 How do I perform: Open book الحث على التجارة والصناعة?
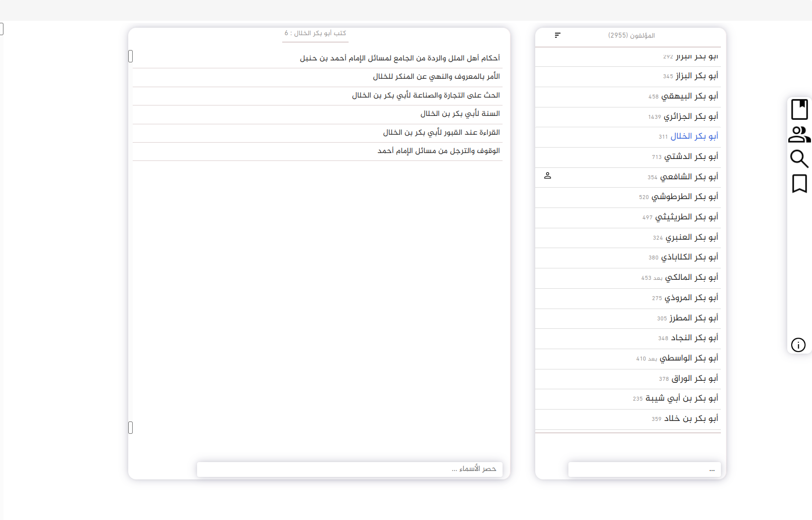[x=317, y=96]
